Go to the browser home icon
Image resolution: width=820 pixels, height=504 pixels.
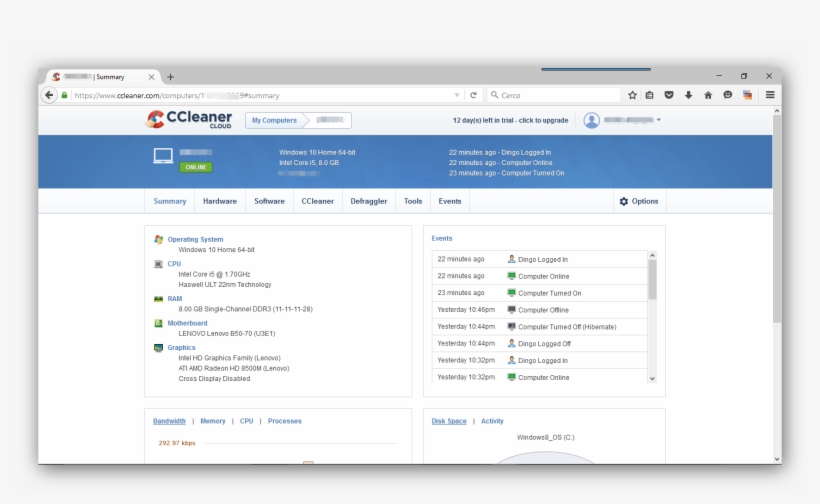pos(708,95)
